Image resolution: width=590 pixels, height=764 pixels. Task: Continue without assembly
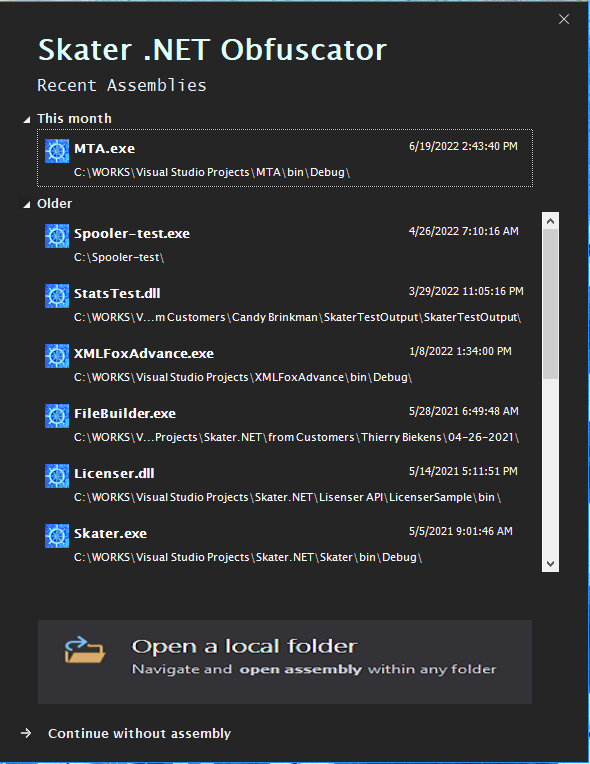click(x=139, y=733)
